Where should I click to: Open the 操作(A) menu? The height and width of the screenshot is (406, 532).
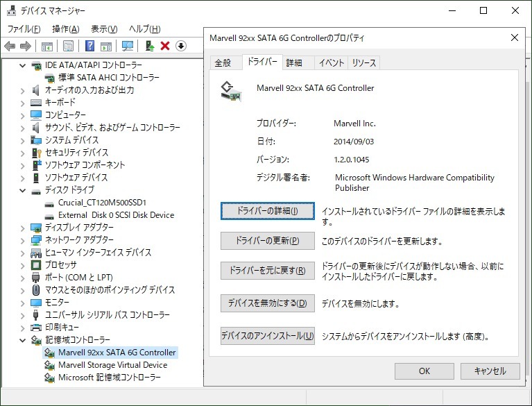click(65, 29)
